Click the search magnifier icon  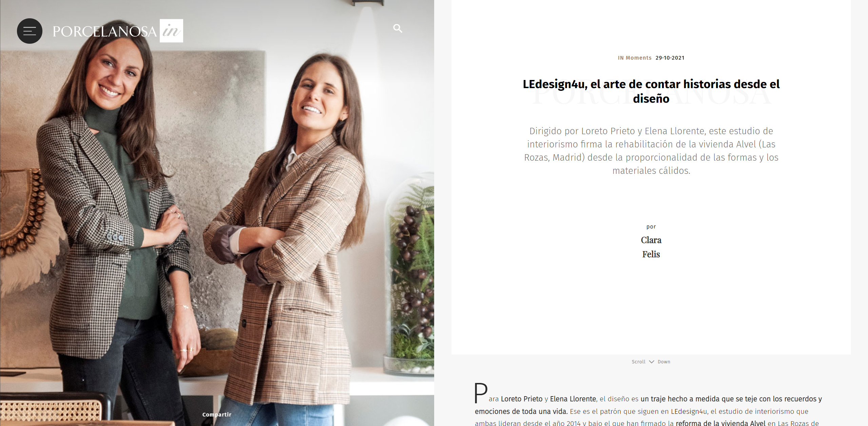coord(398,28)
